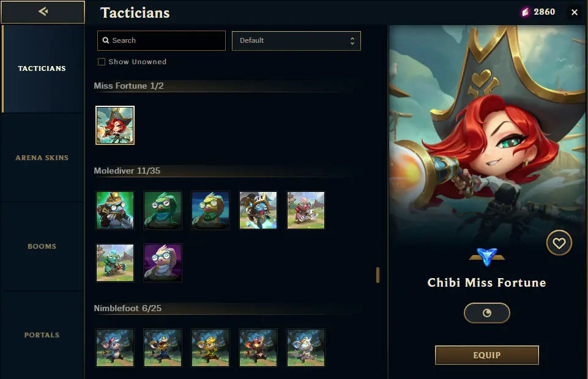Focus the Search tacticians field
This screenshot has width=588, height=379.
pyautogui.click(x=162, y=40)
